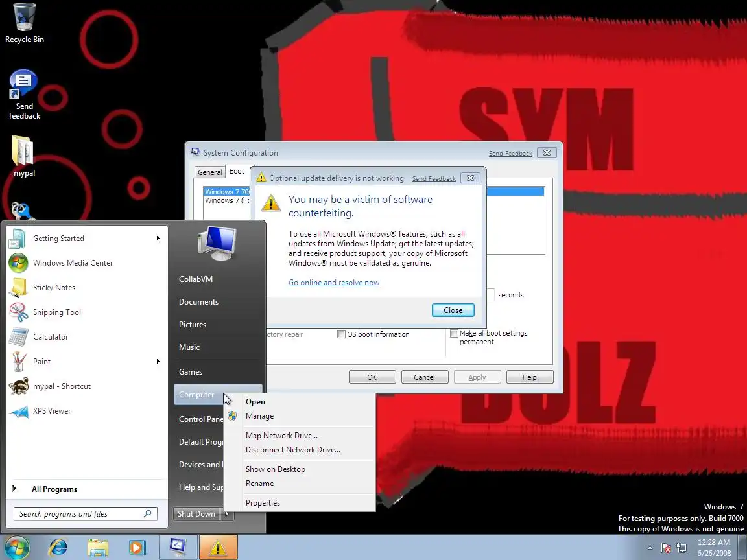This screenshot has height=560, width=747.
Task: Show hidden tray icons arrow
Action: click(650, 548)
